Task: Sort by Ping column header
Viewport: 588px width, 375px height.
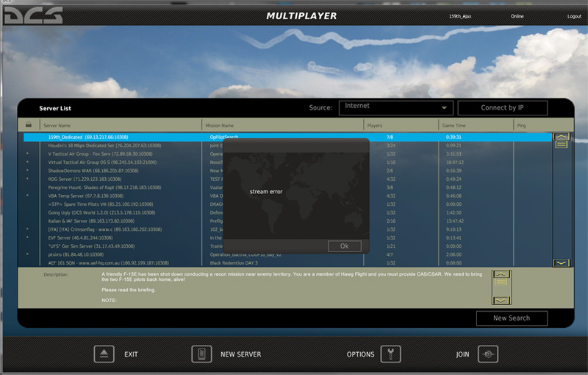Action: 521,126
